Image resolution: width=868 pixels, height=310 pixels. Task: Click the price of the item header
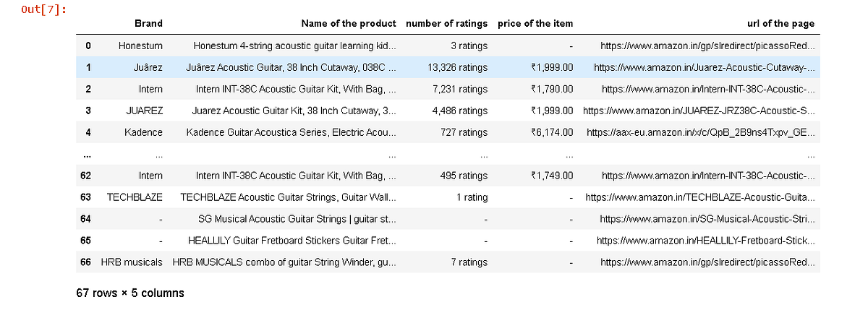click(x=535, y=23)
